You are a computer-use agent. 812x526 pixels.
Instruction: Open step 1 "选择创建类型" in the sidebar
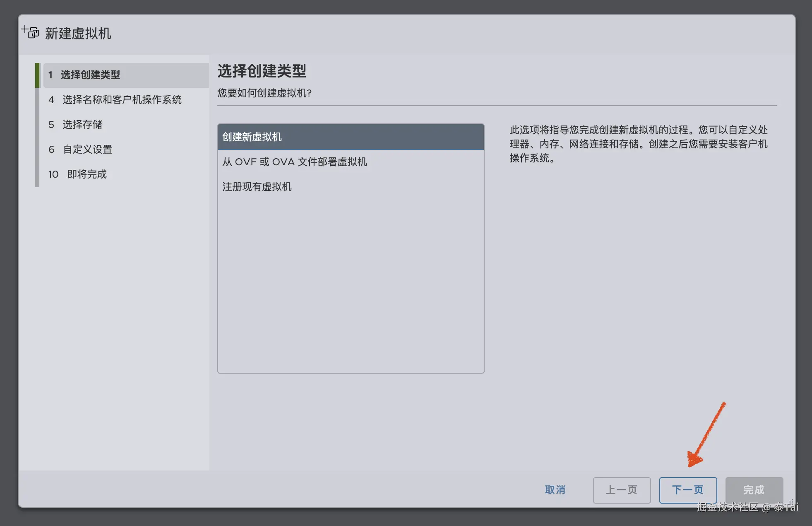[x=91, y=75]
